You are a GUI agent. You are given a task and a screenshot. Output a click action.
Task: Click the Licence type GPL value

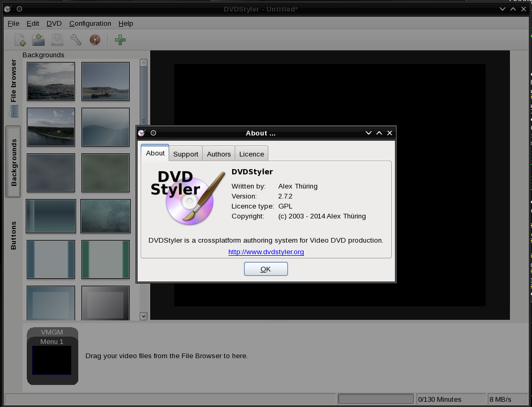(x=285, y=206)
